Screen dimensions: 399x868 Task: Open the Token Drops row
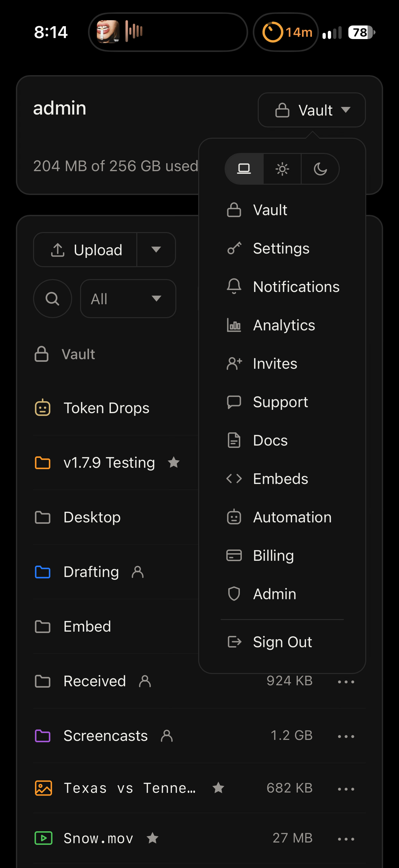(115, 408)
